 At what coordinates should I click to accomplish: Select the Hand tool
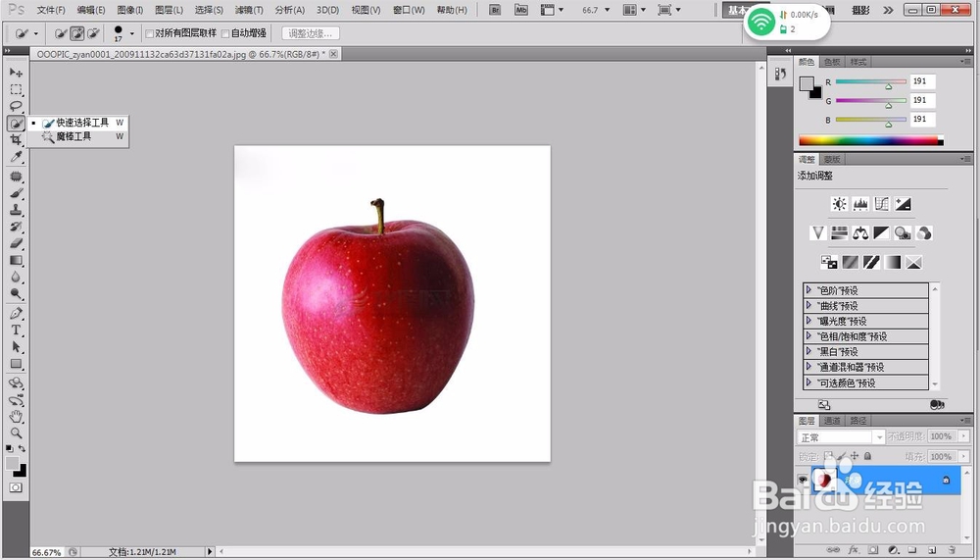pos(16,416)
